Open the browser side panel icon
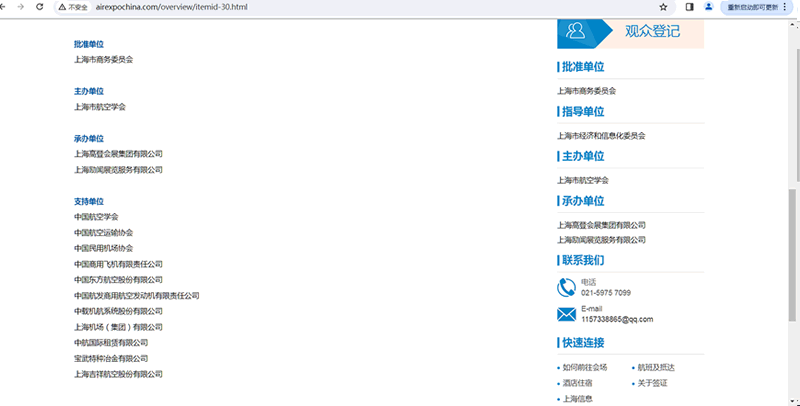 [690, 6]
